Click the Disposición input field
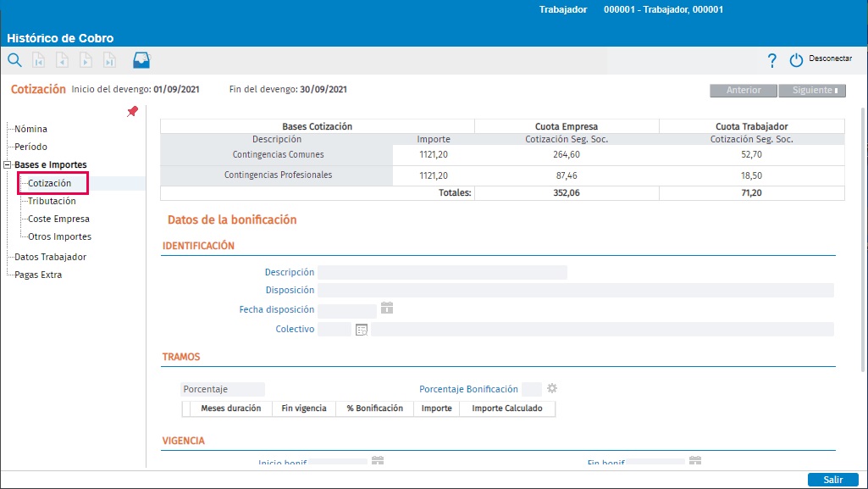Screen dimensions: 868x489 576,290
